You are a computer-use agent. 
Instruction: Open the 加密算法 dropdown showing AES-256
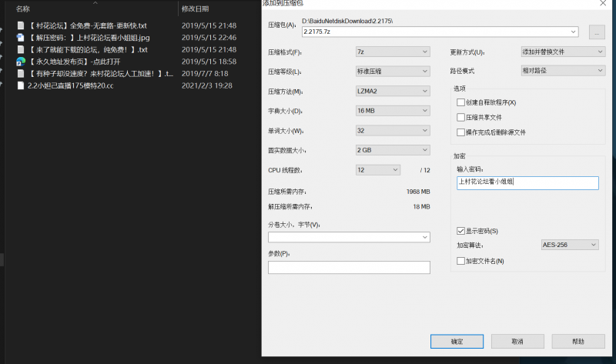tap(570, 245)
